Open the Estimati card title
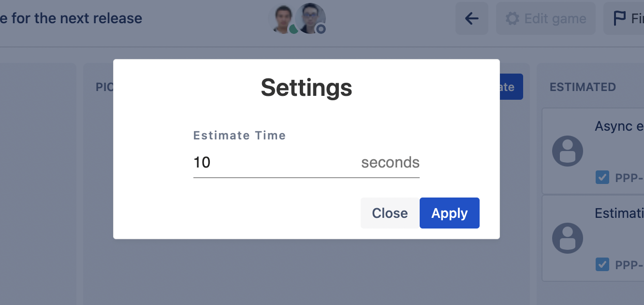The image size is (644, 305). coord(619,213)
